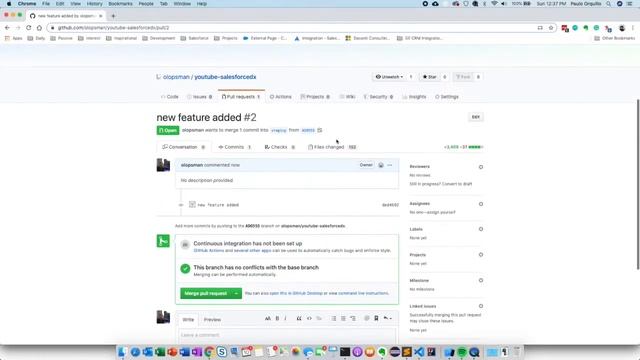Open the Actions tab
Image resolution: width=640 pixels, height=360 pixels.
(x=280, y=97)
